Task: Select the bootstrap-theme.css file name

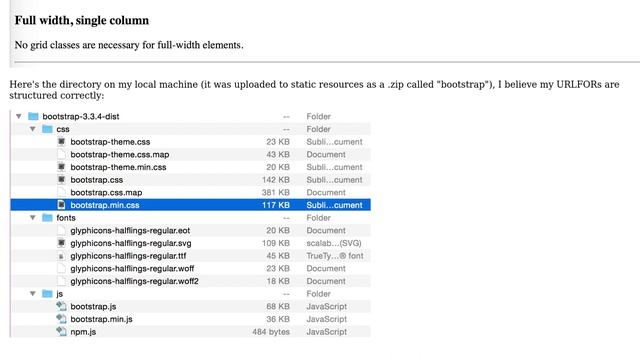Action: click(x=110, y=142)
